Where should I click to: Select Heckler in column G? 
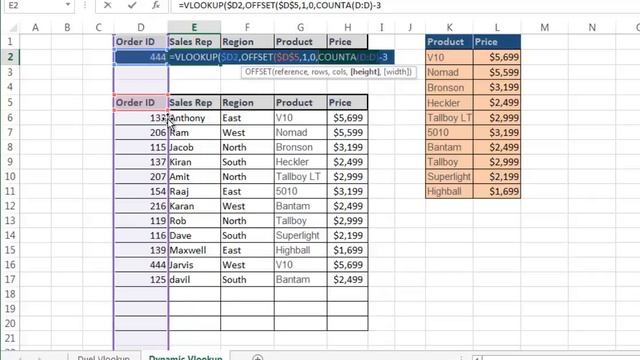300,162
